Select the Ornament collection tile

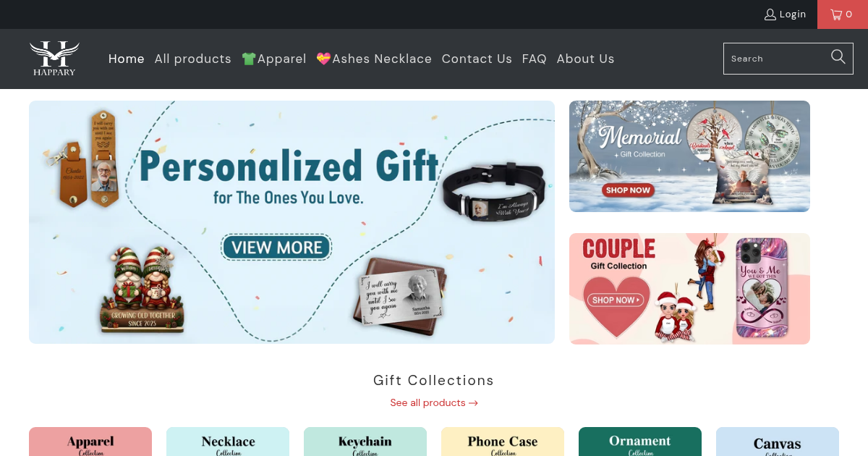point(640,442)
